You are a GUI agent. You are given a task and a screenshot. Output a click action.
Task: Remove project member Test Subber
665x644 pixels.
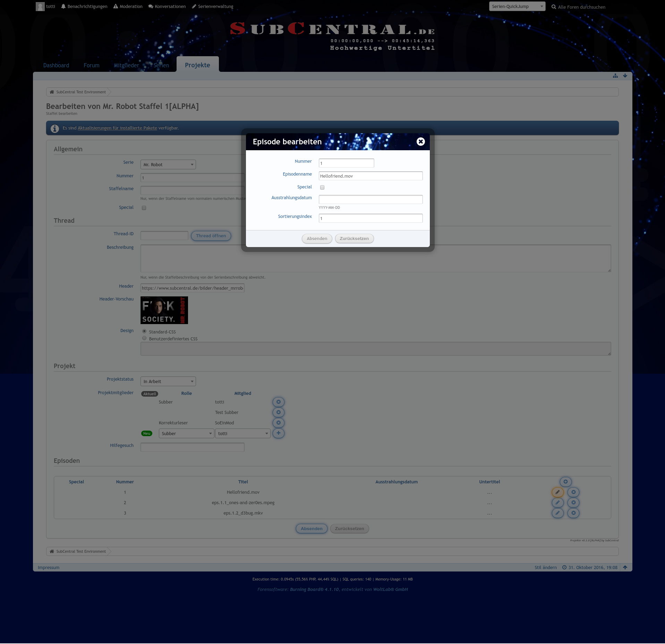(278, 412)
